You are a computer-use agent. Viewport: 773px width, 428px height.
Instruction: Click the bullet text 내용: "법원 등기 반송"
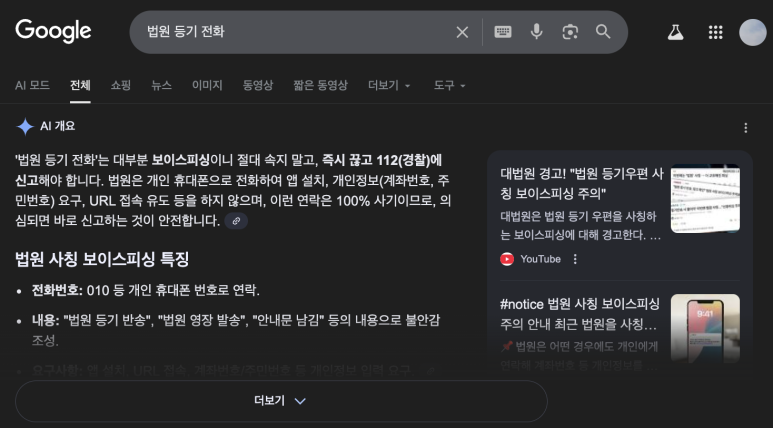point(236,330)
